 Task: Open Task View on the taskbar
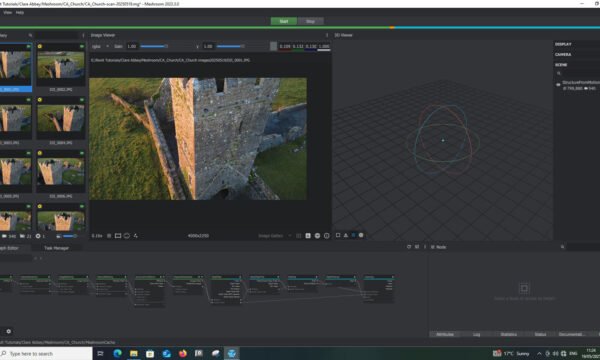[100, 353]
